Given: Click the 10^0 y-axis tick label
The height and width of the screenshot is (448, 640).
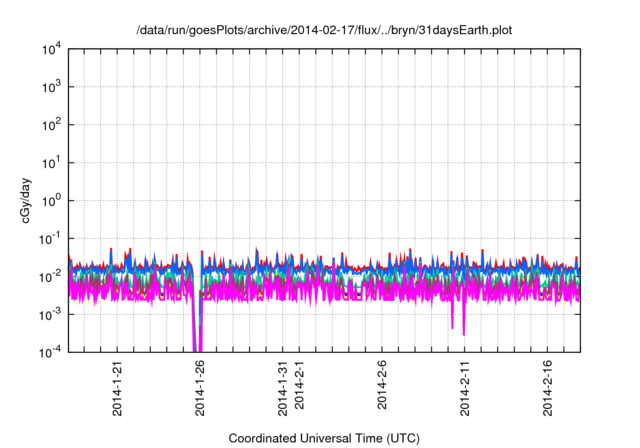Looking at the screenshot, I should tap(51, 200).
